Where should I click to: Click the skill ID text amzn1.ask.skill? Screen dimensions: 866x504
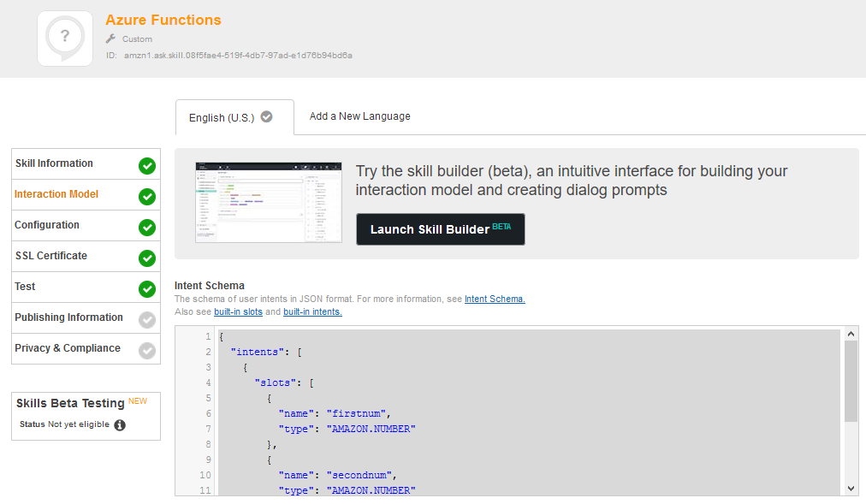[238, 56]
